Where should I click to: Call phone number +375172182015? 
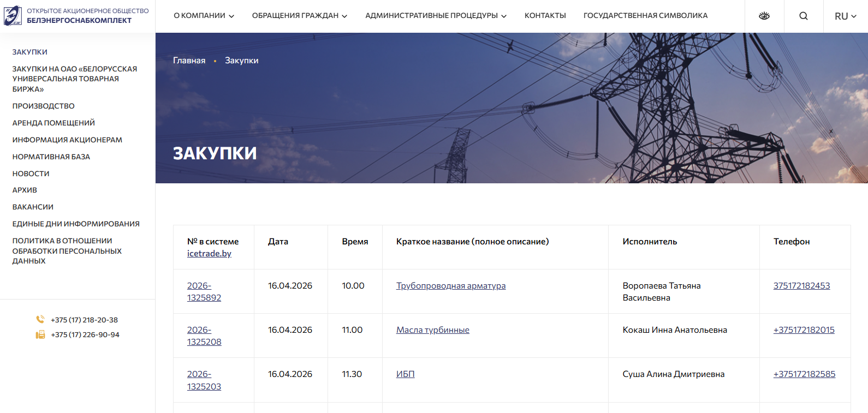click(804, 330)
